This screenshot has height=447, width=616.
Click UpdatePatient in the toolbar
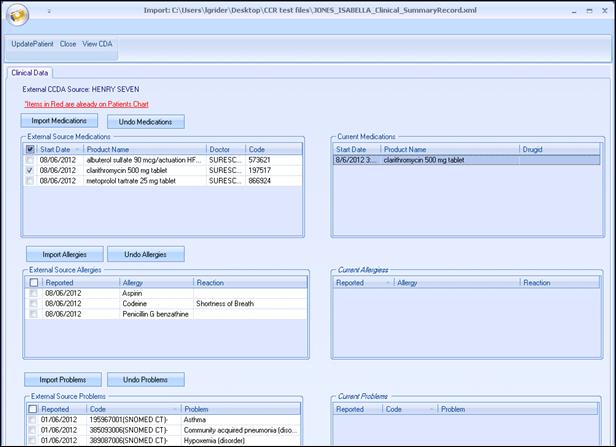click(33, 44)
